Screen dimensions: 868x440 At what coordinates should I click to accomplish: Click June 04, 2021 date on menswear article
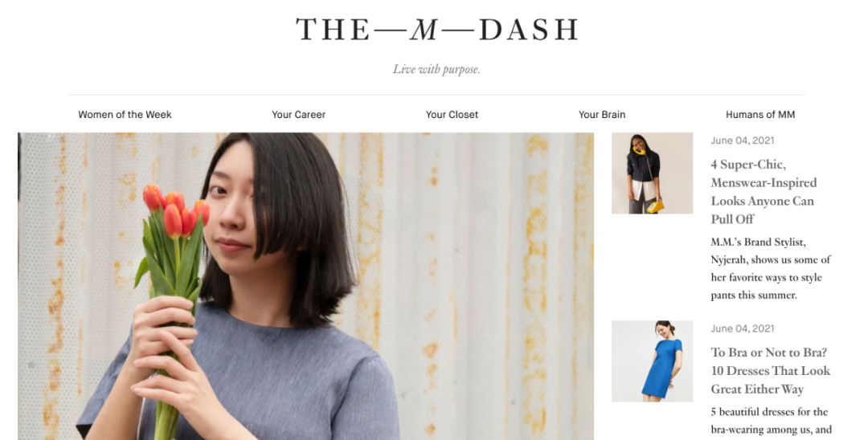743,141
